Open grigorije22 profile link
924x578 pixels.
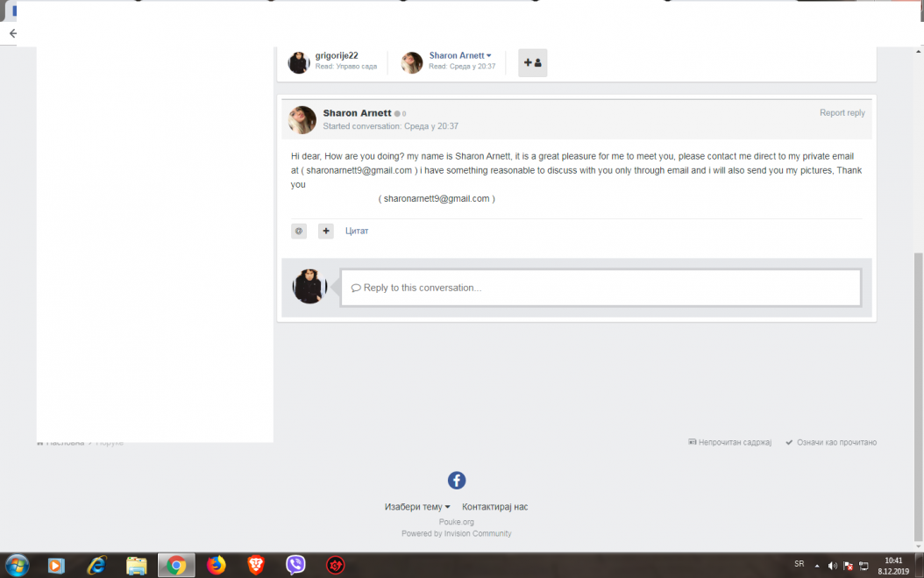(x=337, y=55)
